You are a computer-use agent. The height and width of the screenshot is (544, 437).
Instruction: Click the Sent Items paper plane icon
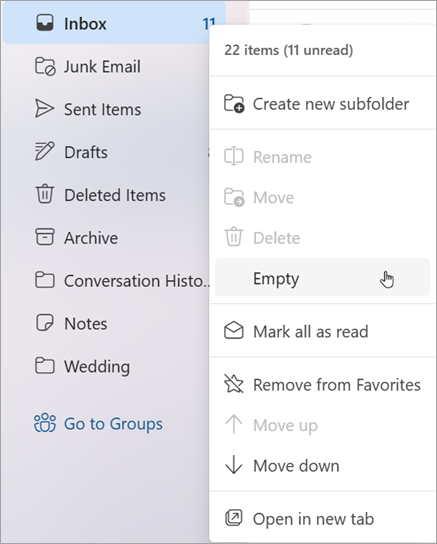[44, 109]
